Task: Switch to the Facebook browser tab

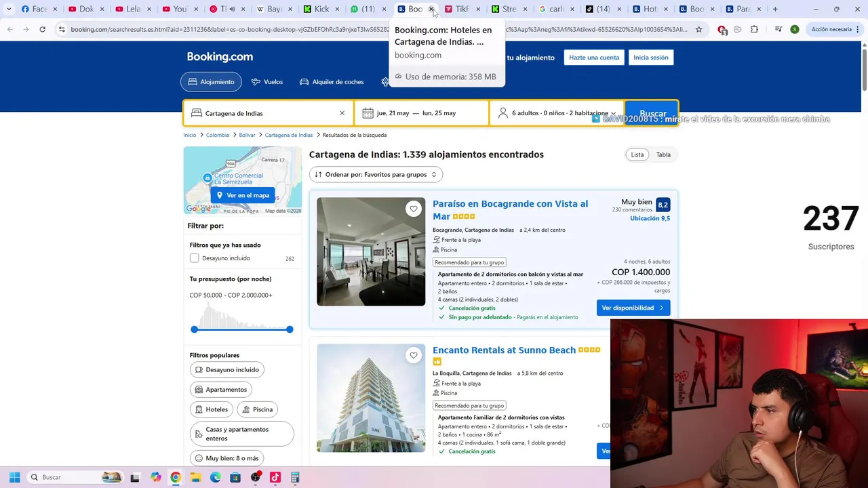Action: pos(34,9)
